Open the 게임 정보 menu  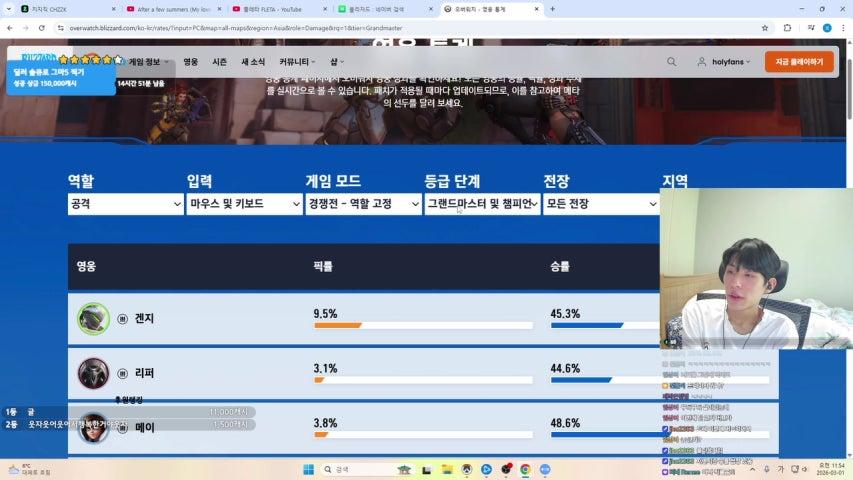(148, 62)
